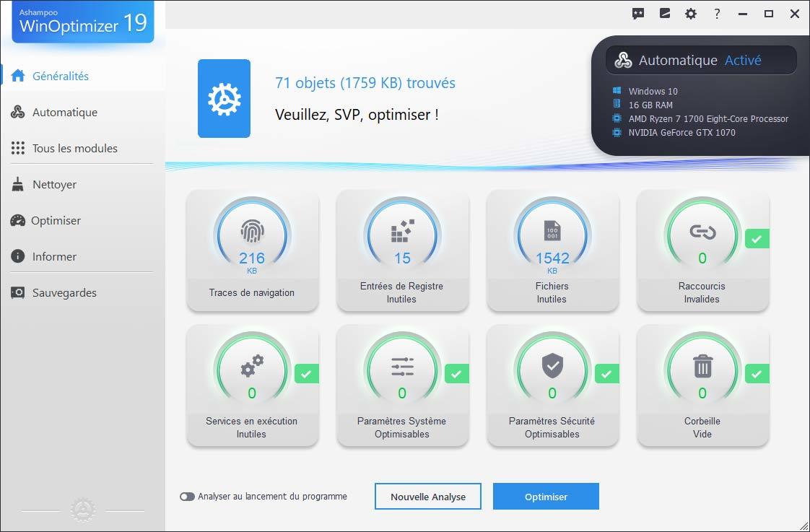Select the Informer sidebar entry
The height and width of the screenshot is (532, 810).
point(82,257)
